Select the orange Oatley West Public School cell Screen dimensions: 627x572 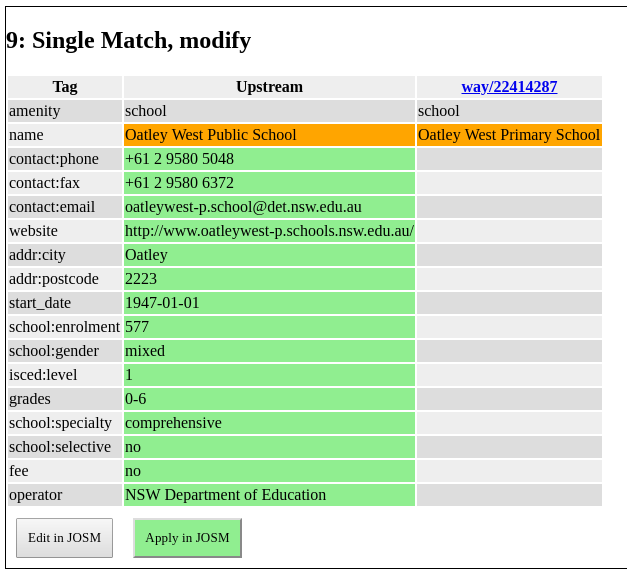pyautogui.click(x=269, y=135)
